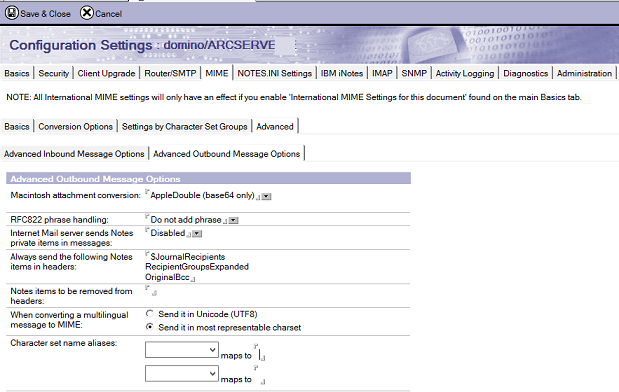
Task: Select Send it in most representable charset
Action: click(150, 327)
